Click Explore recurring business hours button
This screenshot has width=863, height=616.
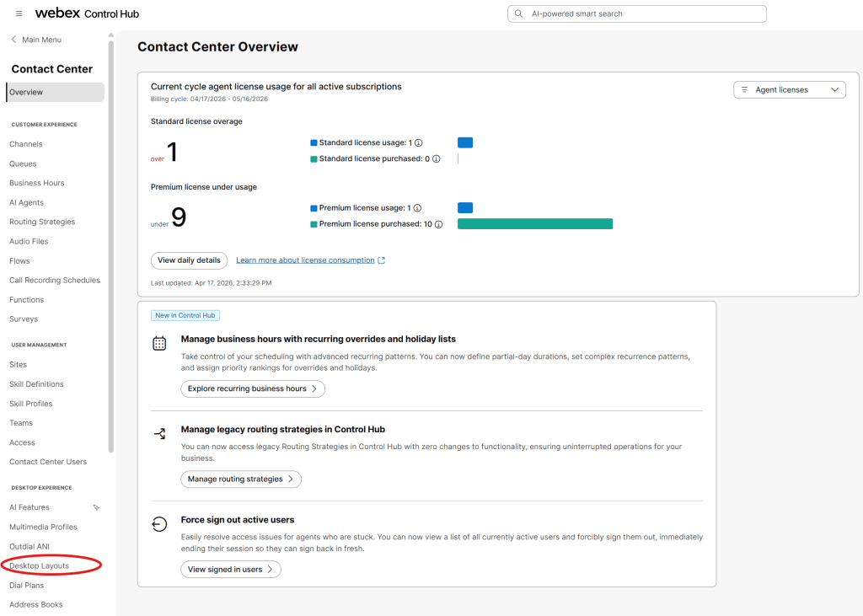click(252, 388)
